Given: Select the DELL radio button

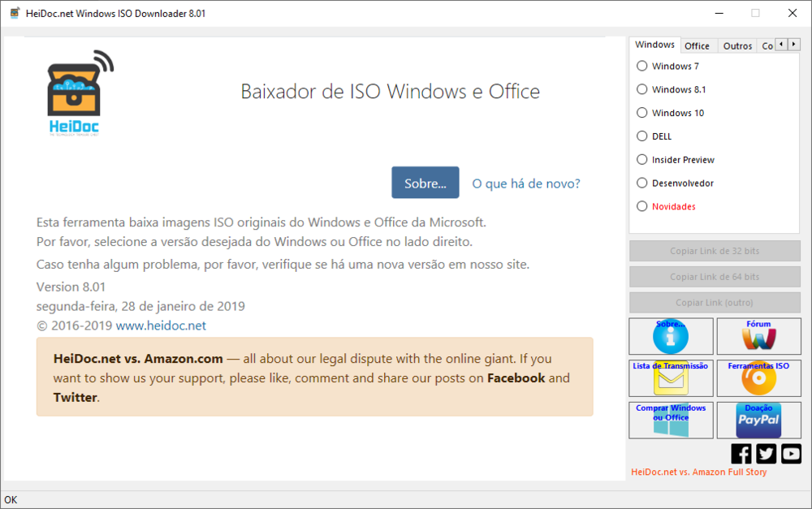Looking at the screenshot, I should [654, 136].
